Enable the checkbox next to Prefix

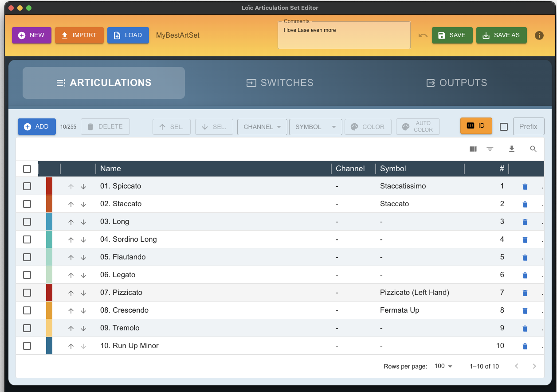(504, 127)
